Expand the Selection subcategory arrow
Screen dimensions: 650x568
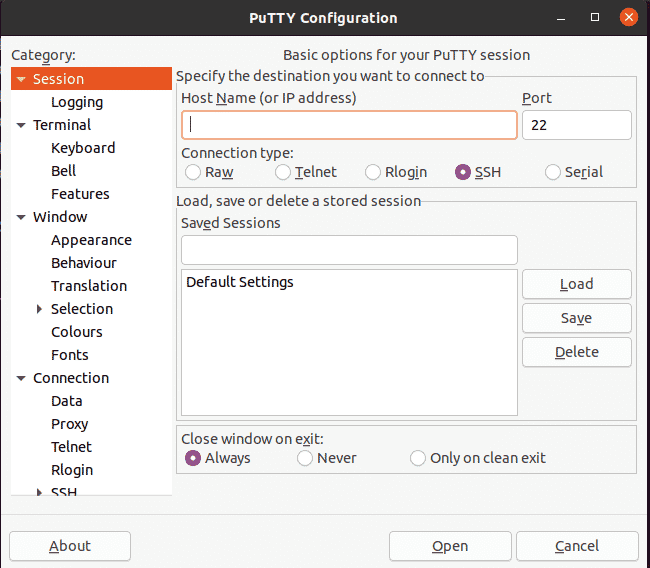point(39,309)
